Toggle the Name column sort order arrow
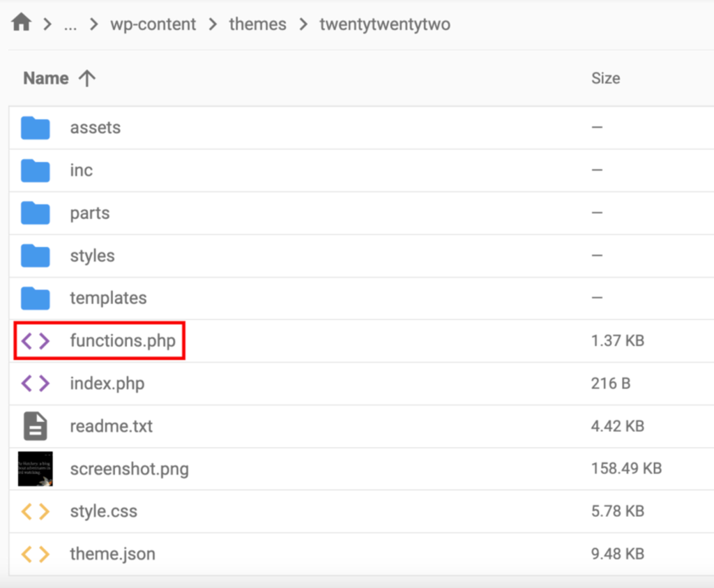The height and width of the screenshot is (588, 714). (x=86, y=78)
